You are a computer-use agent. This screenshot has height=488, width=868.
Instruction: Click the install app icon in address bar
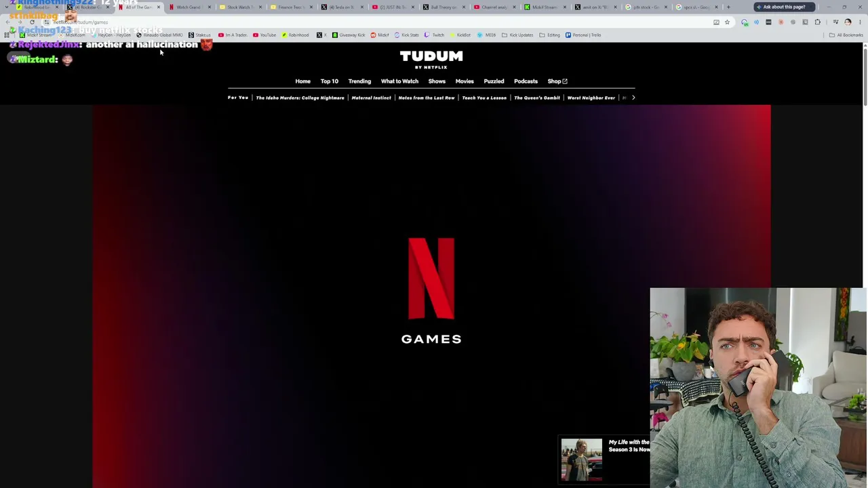coord(716,22)
